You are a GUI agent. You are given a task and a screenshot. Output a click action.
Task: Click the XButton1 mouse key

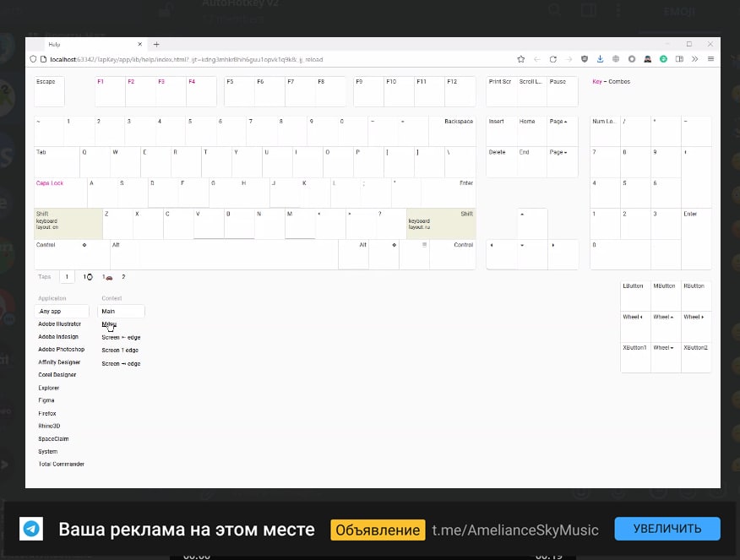coord(635,357)
